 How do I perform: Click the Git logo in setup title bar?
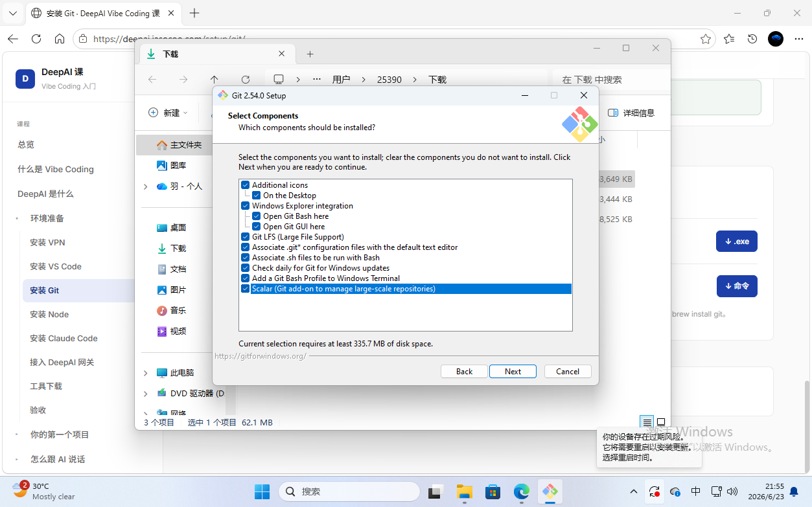pos(223,95)
